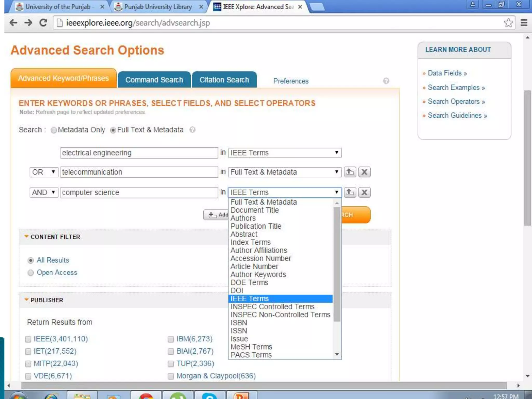
Task: Click the browser back arrow
Action: (x=13, y=23)
